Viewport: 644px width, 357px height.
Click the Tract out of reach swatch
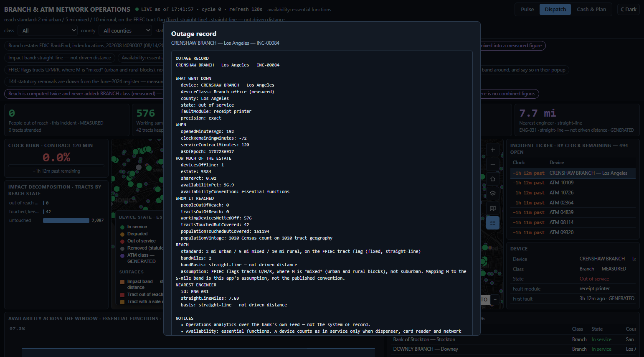[122, 295]
